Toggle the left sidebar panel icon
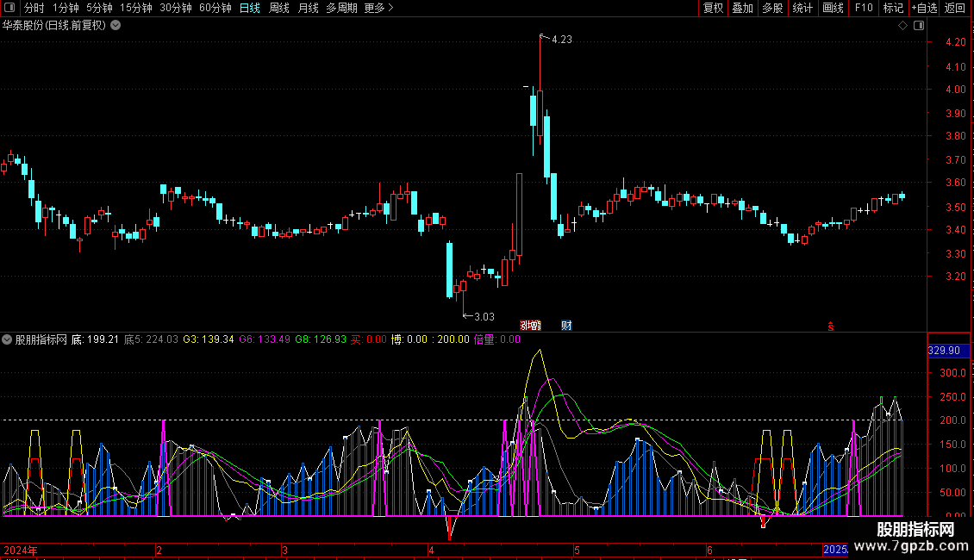Screen dimensions: 974x560 pos(9,8)
